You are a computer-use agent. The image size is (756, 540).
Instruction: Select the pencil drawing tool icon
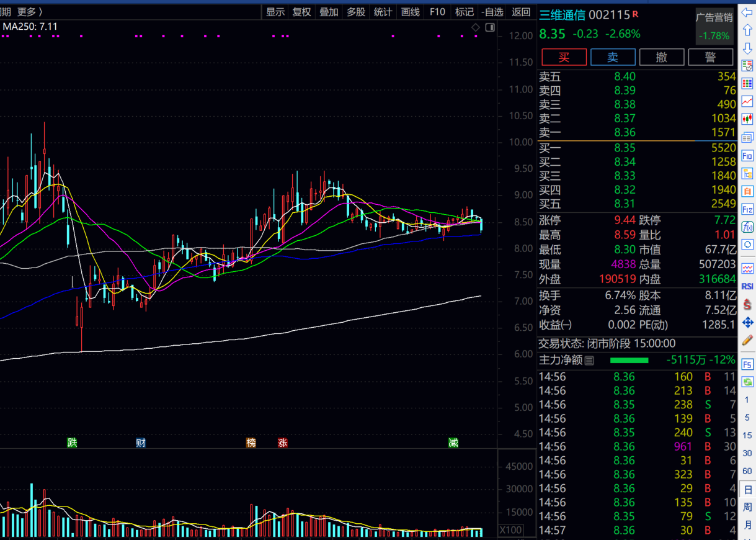pyautogui.click(x=747, y=340)
